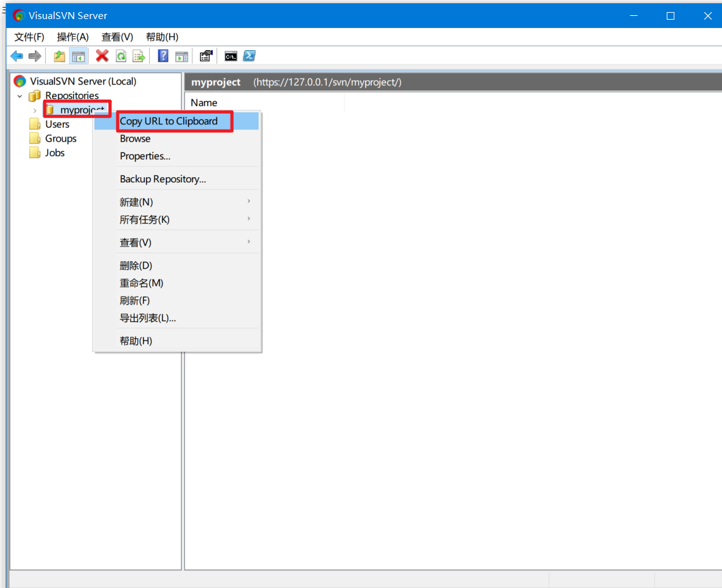Choose 刷新(F) in context menu
Screen dimensions: 722x588
[x=177, y=301]
